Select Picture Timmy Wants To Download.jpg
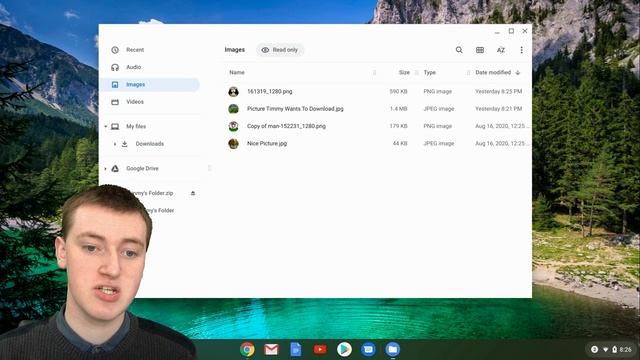Screen dimensions: 640x360 (295, 109)
